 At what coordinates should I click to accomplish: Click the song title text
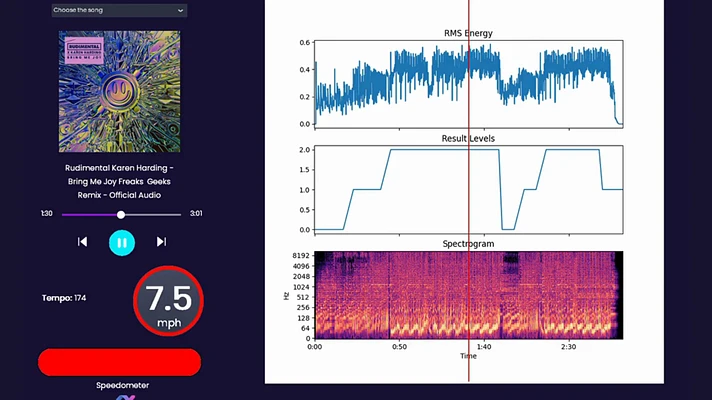(119, 182)
